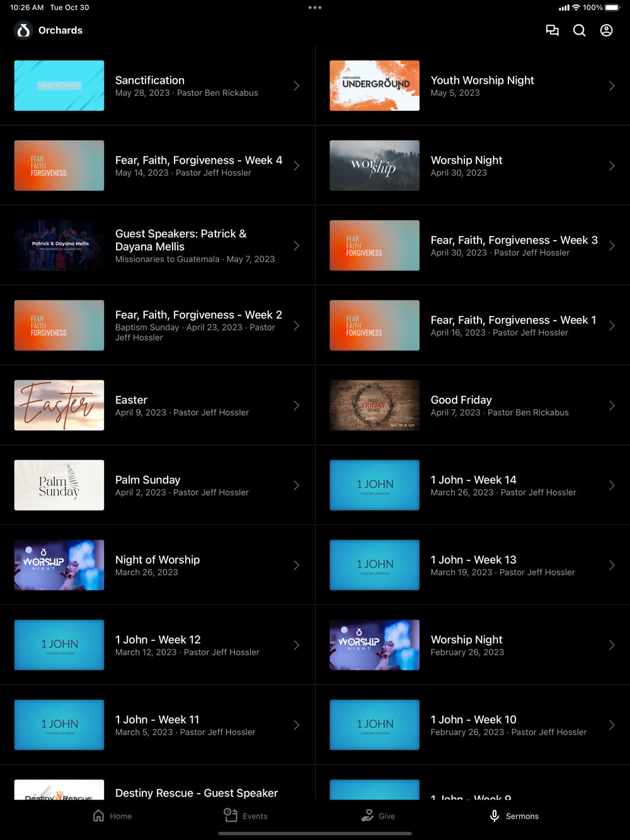Open the search icon

click(x=580, y=30)
